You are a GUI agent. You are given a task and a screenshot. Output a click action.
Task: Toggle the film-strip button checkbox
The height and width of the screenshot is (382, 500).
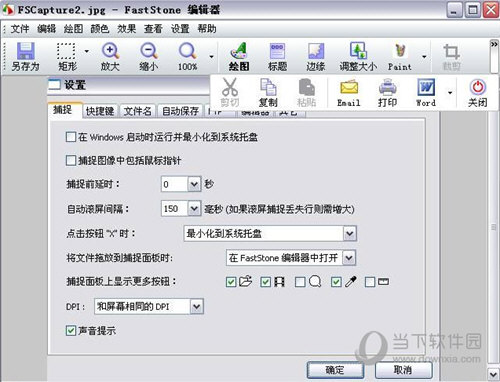click(265, 282)
